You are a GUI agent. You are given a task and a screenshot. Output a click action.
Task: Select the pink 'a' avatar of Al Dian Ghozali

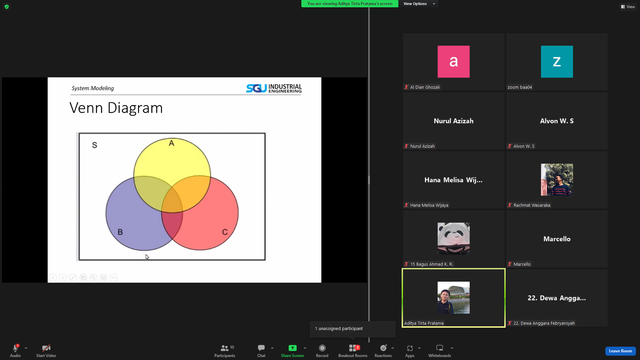click(453, 62)
